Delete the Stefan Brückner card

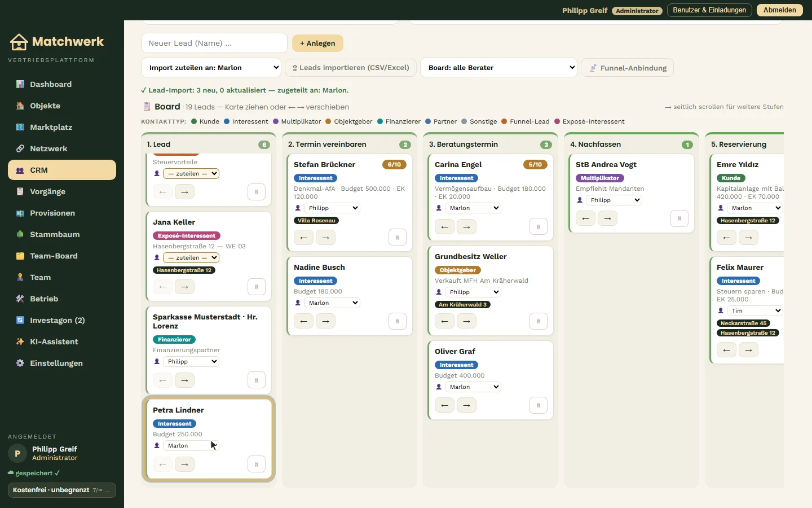[x=398, y=238]
